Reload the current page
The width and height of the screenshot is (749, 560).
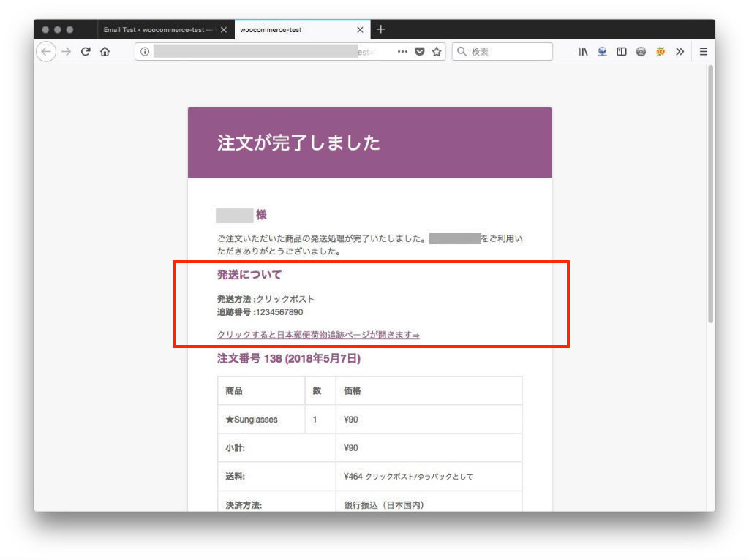click(x=86, y=52)
